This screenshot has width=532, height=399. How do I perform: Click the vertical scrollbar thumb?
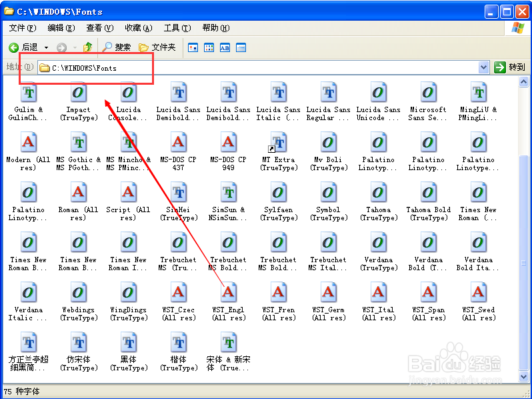(523, 262)
